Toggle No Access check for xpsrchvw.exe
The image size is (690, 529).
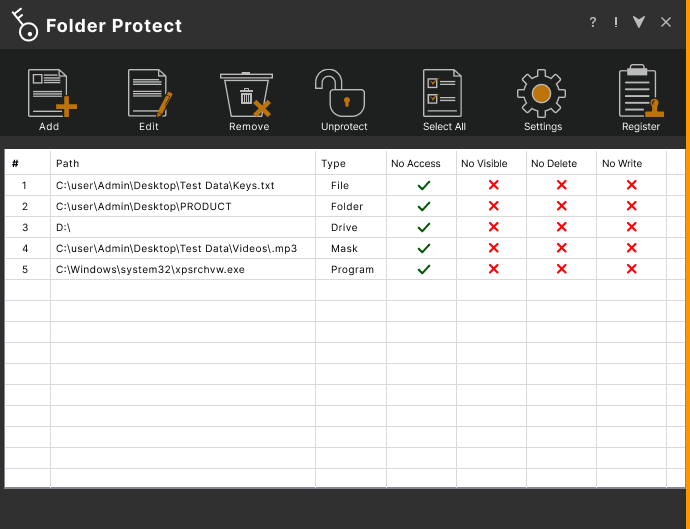tap(424, 269)
